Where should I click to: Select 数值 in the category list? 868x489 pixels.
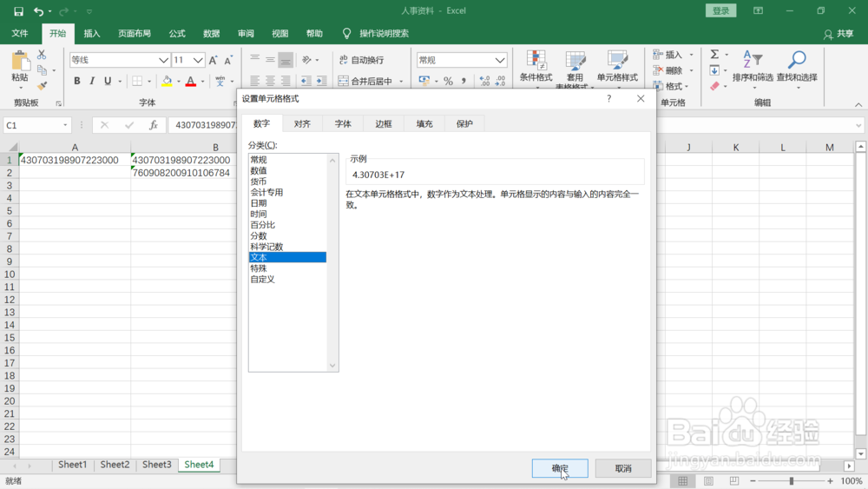click(287, 170)
